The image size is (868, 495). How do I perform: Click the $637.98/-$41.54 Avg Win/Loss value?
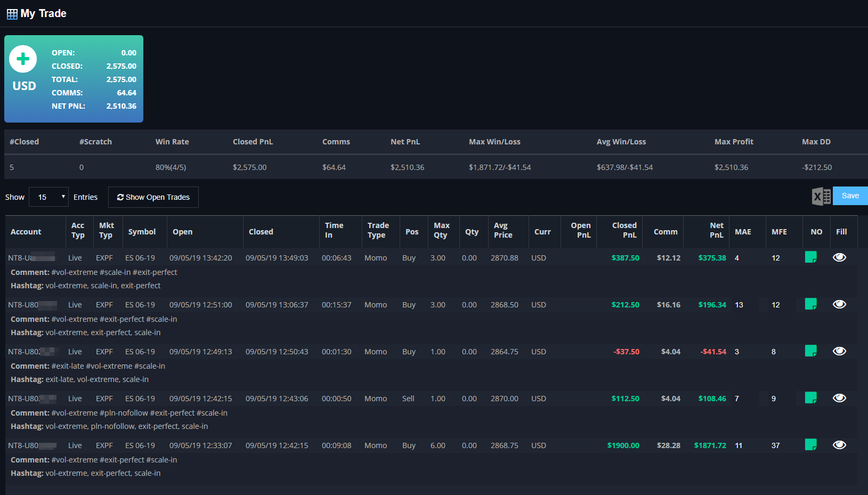point(624,167)
